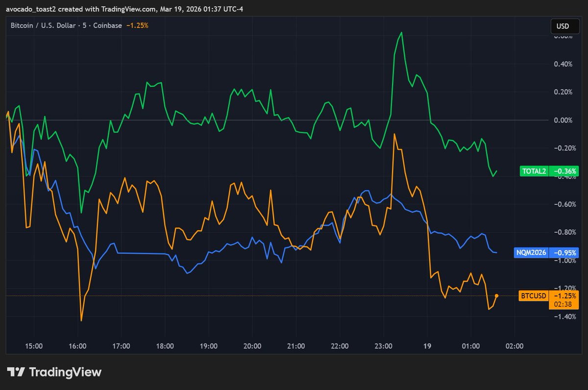Click the orange BTCUSD last-value dot
The width and height of the screenshot is (588, 390).
click(x=497, y=295)
